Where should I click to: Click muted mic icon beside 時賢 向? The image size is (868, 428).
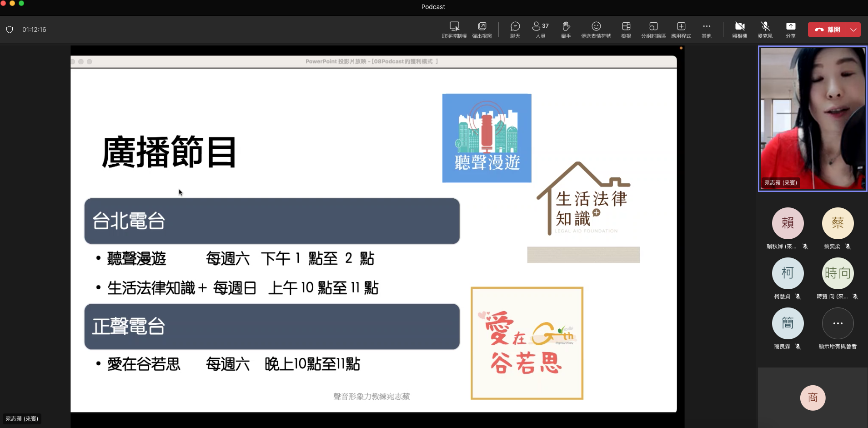855,297
